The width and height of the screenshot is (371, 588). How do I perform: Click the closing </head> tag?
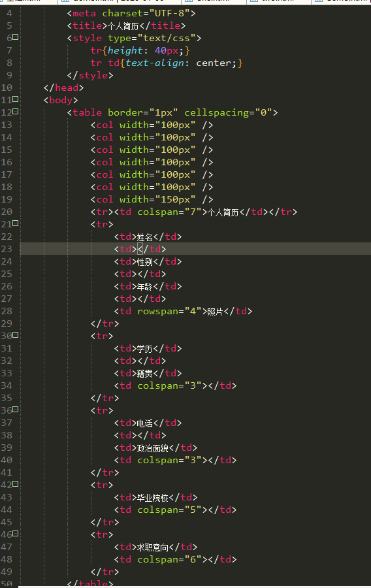coord(63,88)
